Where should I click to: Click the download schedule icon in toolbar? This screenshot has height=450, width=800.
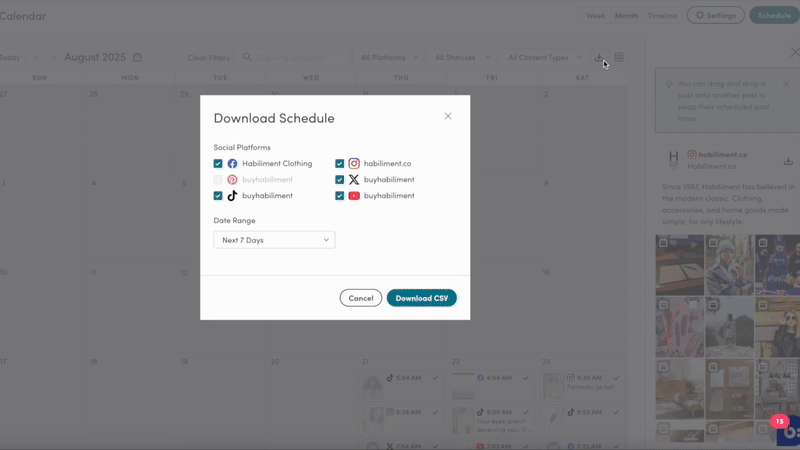(x=599, y=57)
